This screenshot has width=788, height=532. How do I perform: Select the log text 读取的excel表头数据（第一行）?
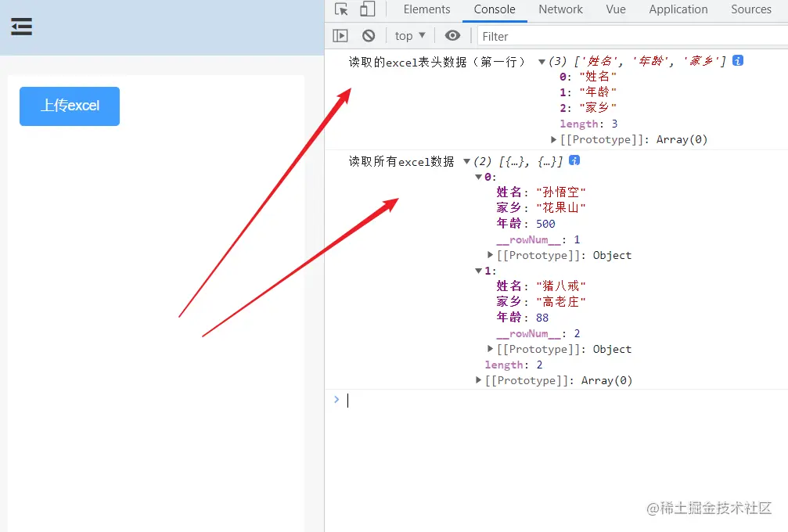pyautogui.click(x=437, y=62)
